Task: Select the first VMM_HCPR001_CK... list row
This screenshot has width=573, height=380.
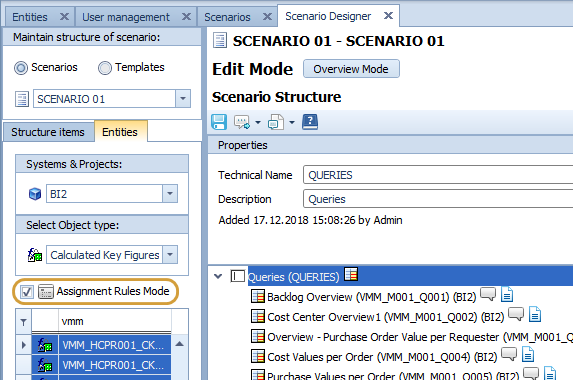Action: pos(114,345)
